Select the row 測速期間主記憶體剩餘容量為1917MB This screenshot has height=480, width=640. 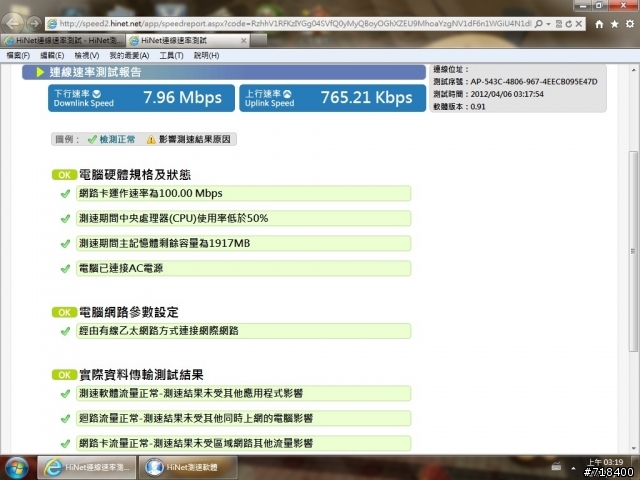coord(243,243)
